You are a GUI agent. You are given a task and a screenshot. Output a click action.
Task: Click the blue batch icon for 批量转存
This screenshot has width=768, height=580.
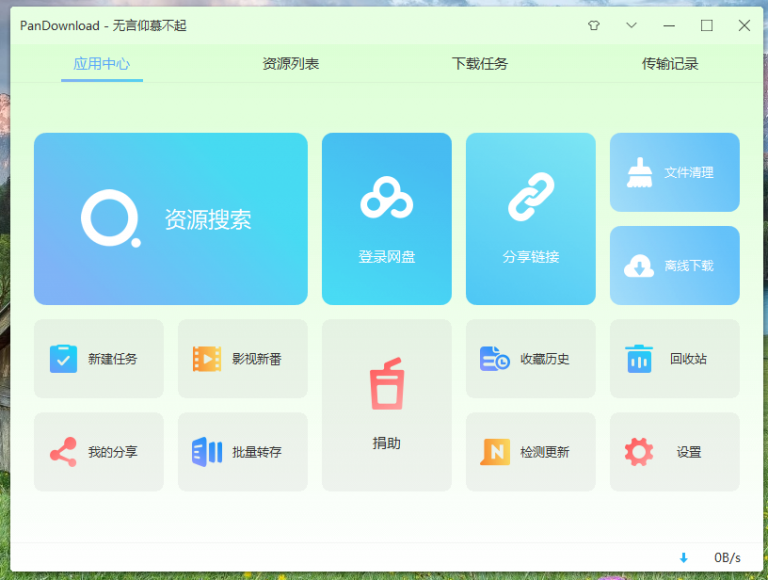pyautogui.click(x=207, y=452)
